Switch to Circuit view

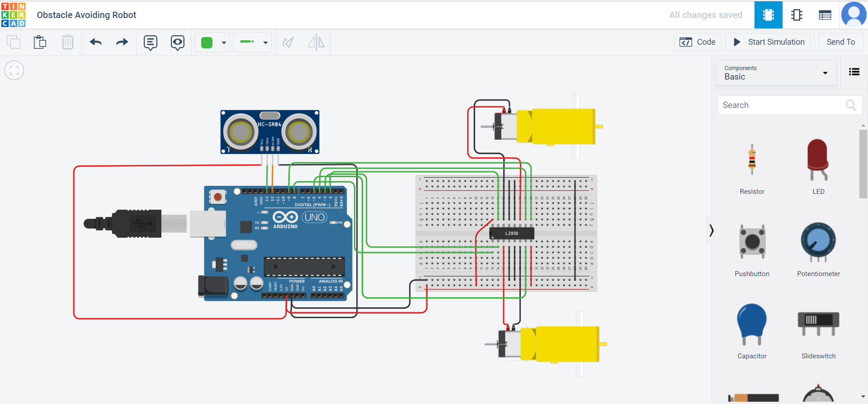(769, 15)
